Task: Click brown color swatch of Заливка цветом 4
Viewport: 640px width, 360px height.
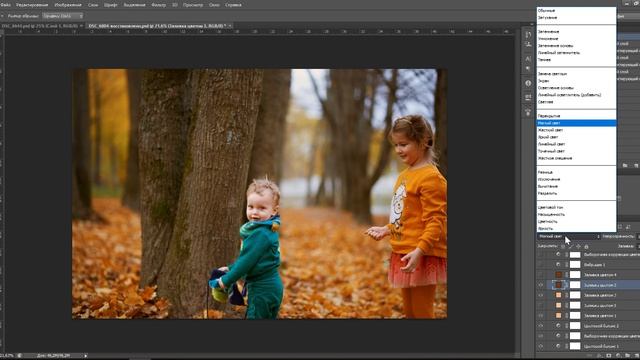Action: [558, 275]
